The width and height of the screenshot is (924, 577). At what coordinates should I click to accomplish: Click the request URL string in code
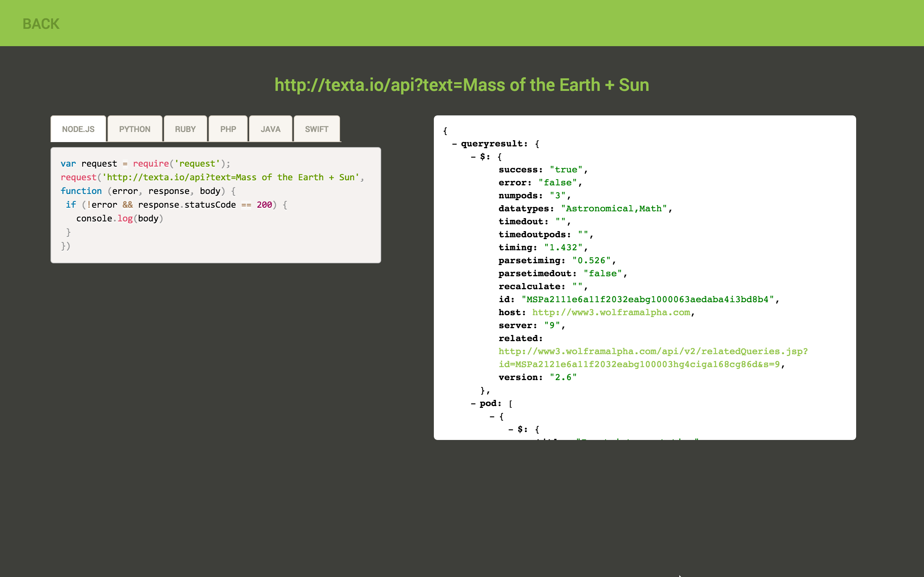tap(231, 177)
